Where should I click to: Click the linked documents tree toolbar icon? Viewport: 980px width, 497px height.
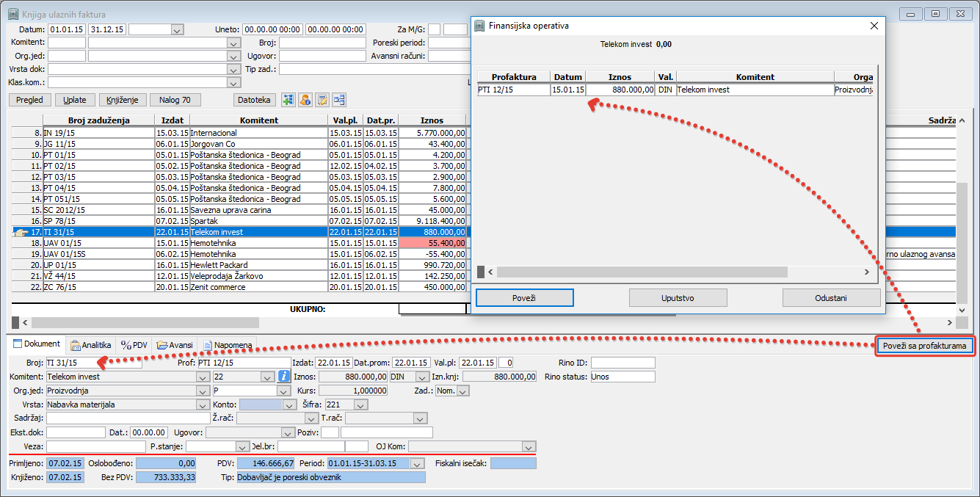click(338, 100)
